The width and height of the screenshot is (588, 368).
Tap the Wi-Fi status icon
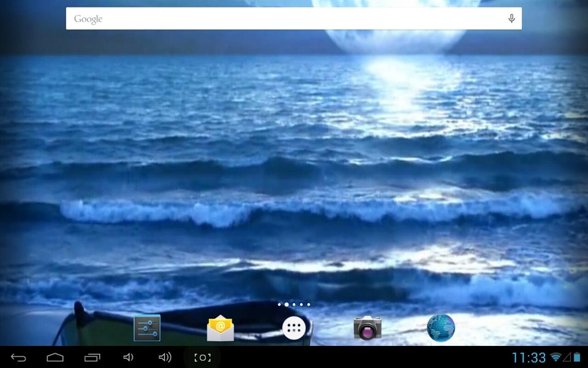[x=556, y=357]
